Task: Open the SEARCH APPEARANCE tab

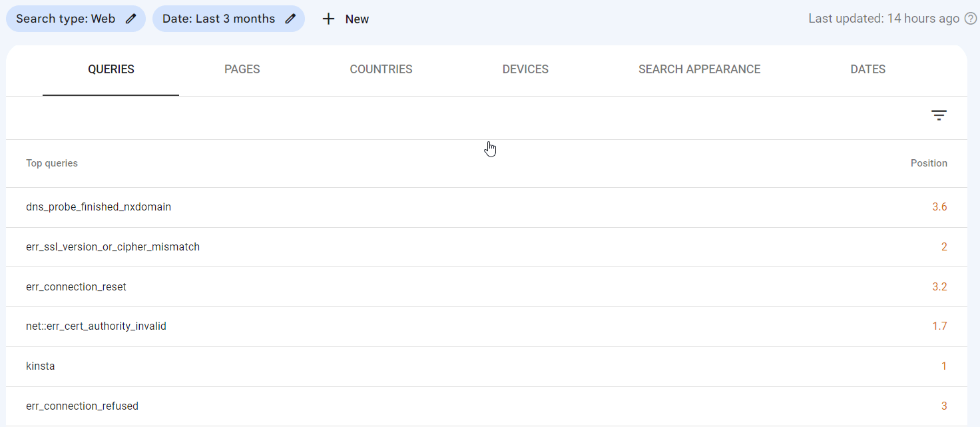Action: pyautogui.click(x=699, y=69)
